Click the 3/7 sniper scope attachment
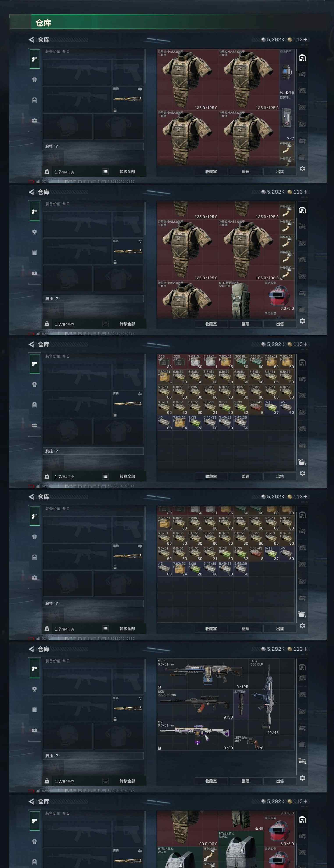Screen dimensions: 334x868 coord(241,704)
